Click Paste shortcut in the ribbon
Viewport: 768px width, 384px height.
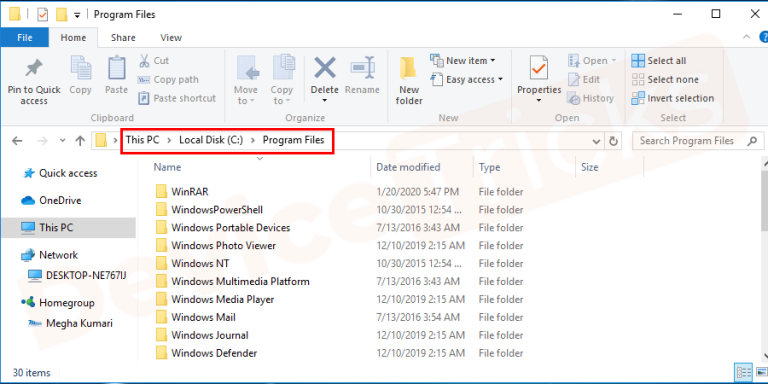[177, 98]
